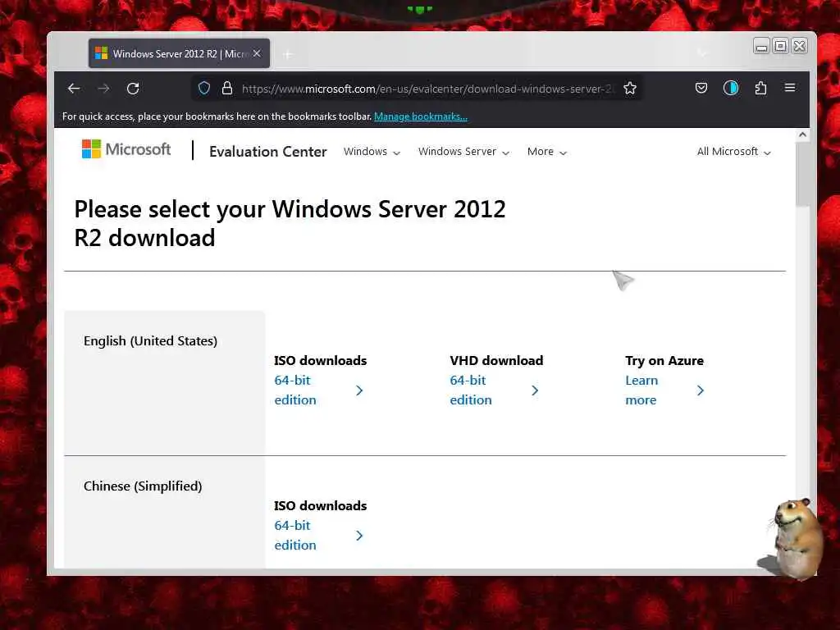Close the browser window
Viewport: 840px width, 630px height.
(x=800, y=46)
